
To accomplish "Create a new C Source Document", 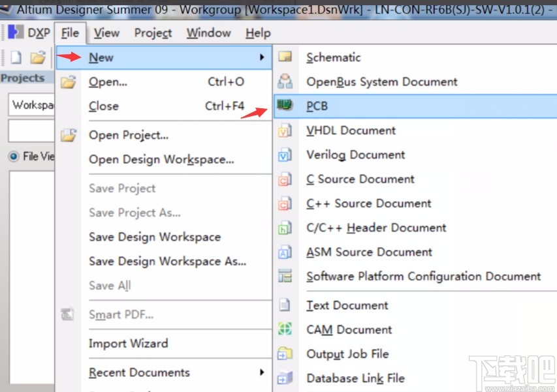I will 415,179.
